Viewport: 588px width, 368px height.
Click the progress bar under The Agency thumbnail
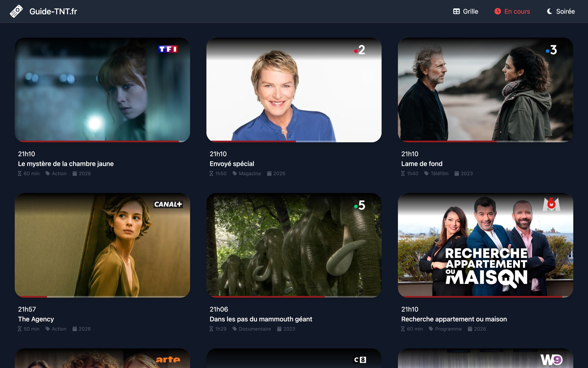click(x=102, y=297)
